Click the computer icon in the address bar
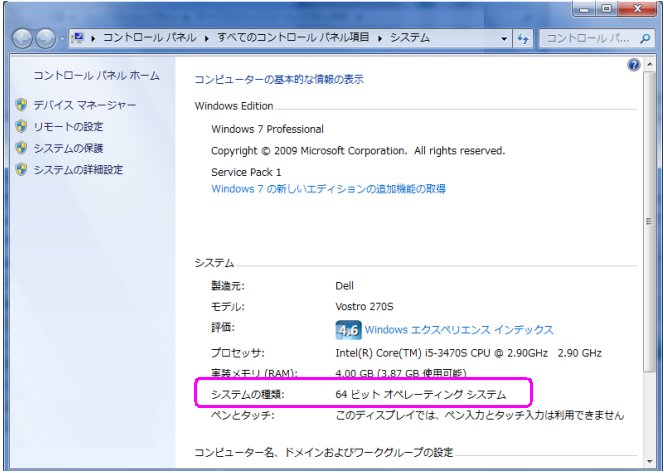The image size is (664, 473). coord(76,38)
